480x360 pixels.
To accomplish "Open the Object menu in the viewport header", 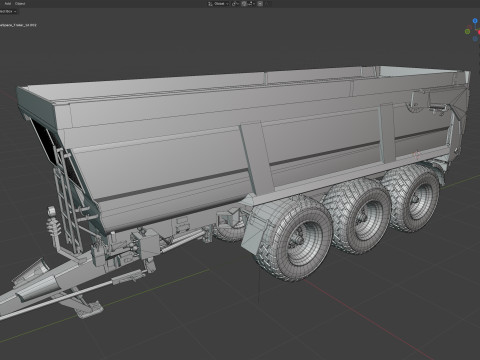I will [x=20, y=4].
